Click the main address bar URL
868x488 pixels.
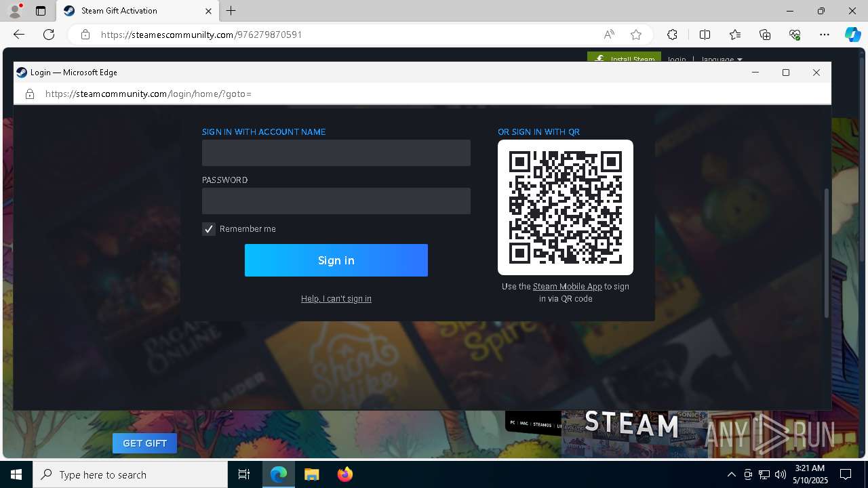point(201,35)
